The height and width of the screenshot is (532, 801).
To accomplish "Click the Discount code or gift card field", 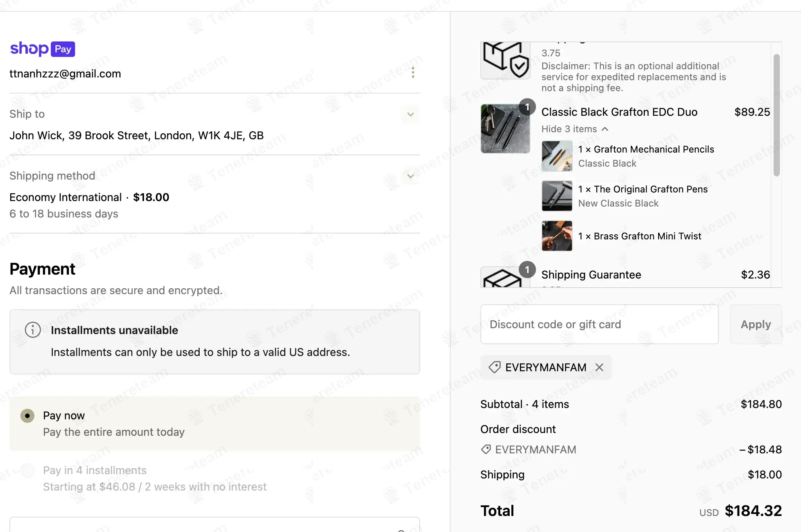I will [599, 324].
